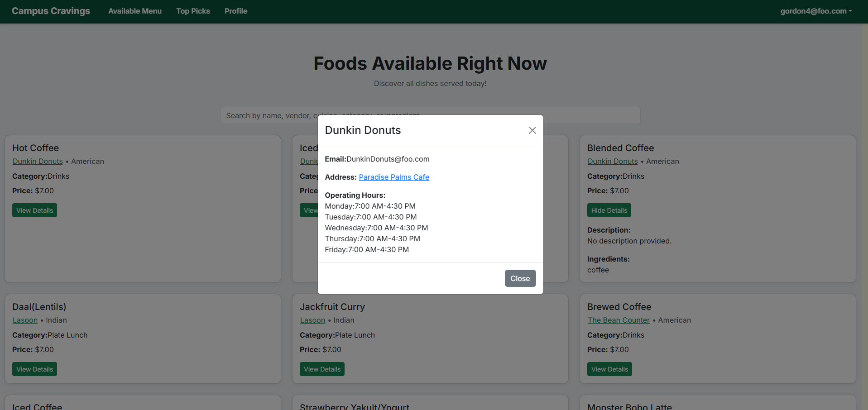This screenshot has height=410, width=868.
Task: View details for Hot Coffee
Action: click(x=34, y=210)
